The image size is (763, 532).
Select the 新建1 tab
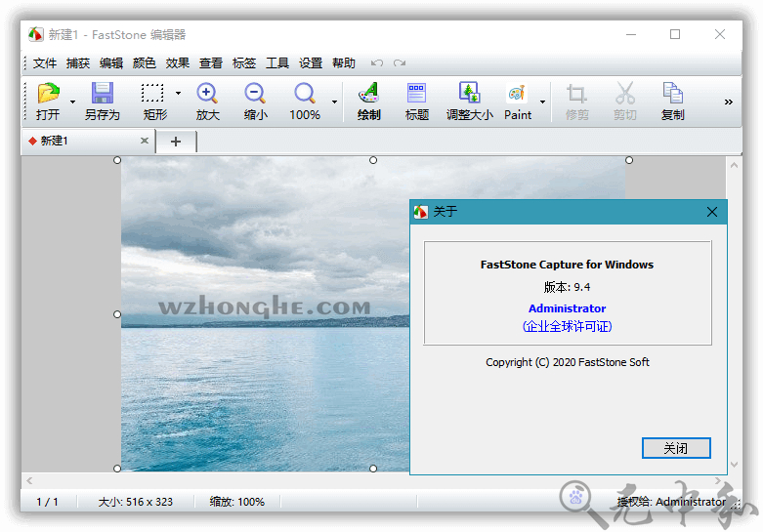(x=88, y=141)
